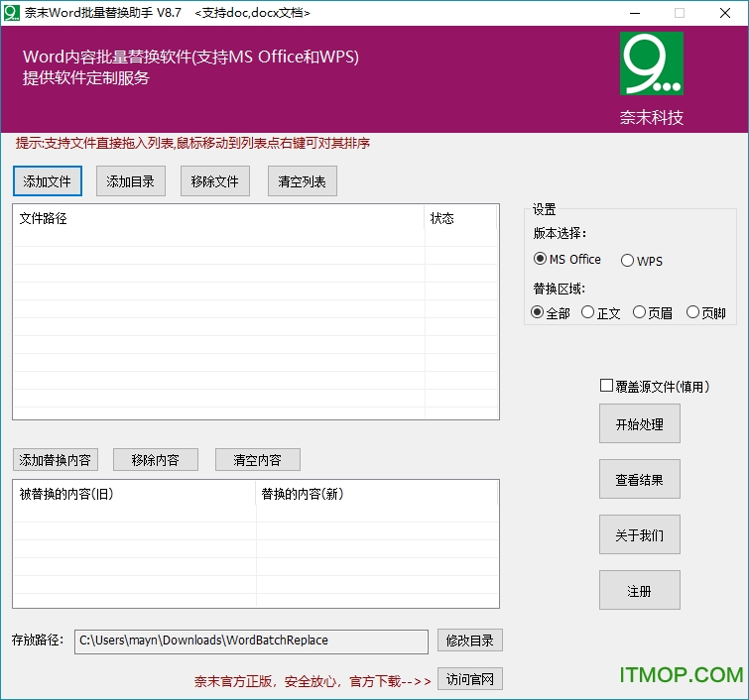Click the 存放路径 path input field

(251, 642)
